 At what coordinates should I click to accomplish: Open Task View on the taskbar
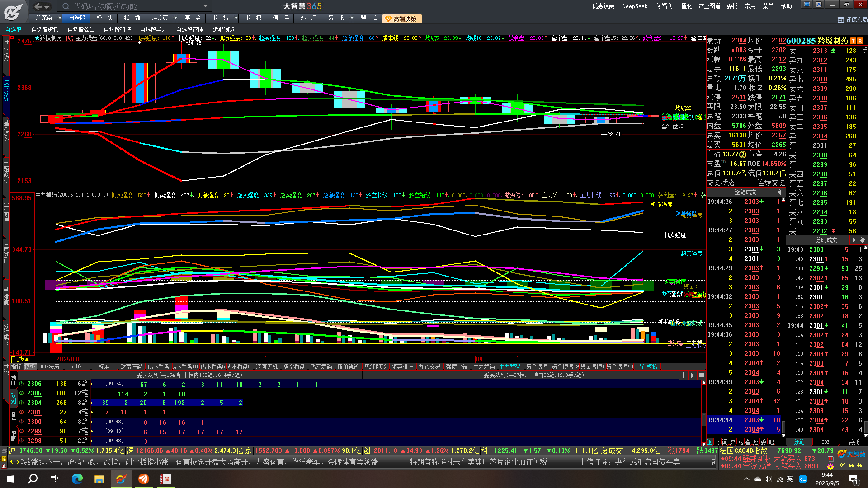[x=54, y=479]
